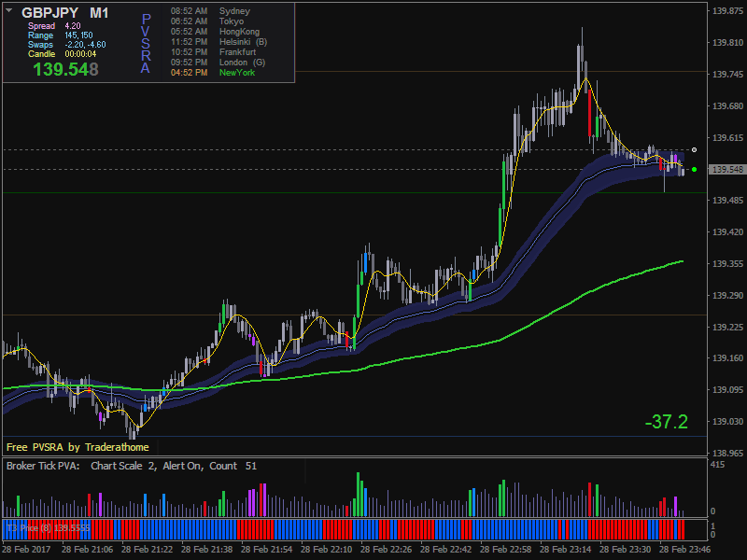Click the 415 volume scale label
The width and height of the screenshot is (747, 560).
717,464
